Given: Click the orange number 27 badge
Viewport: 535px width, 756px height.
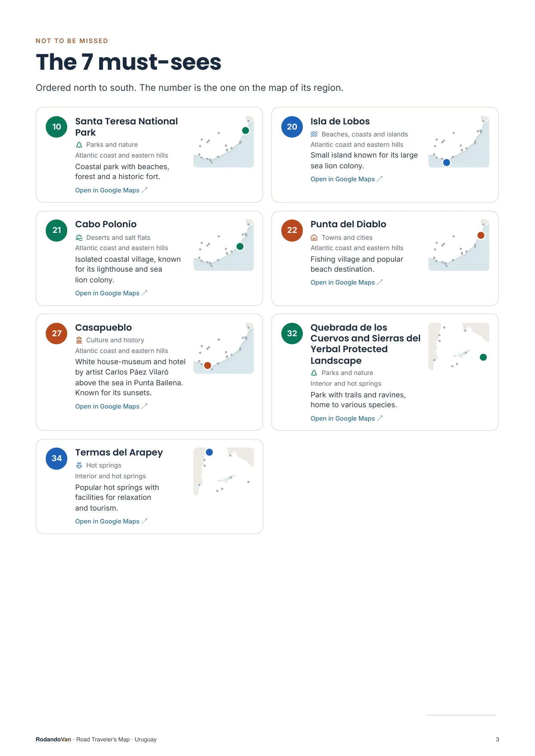Looking at the screenshot, I should 56,333.
